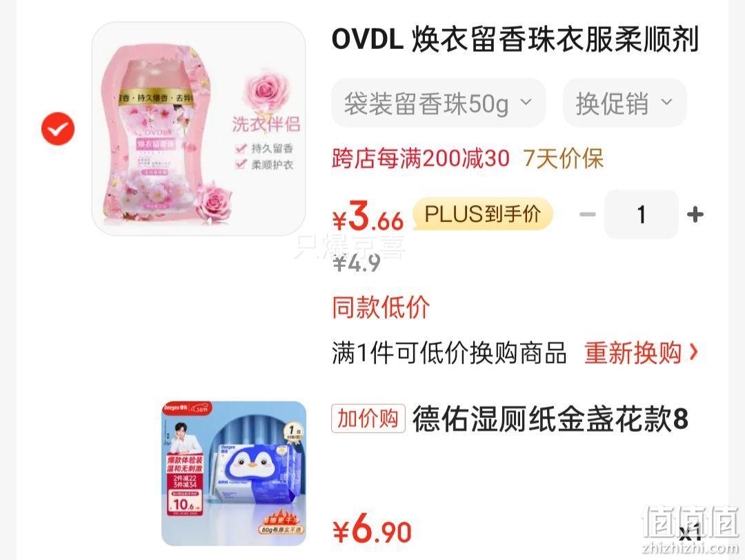Tap the 7天价保 price protection label
Image resolution: width=745 pixels, height=560 pixels.
[564, 159]
